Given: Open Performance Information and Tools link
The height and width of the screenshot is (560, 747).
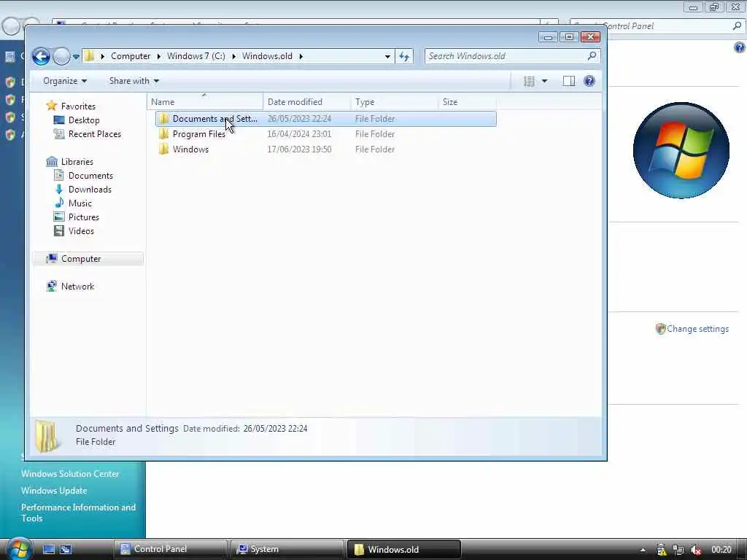Looking at the screenshot, I should (x=78, y=513).
